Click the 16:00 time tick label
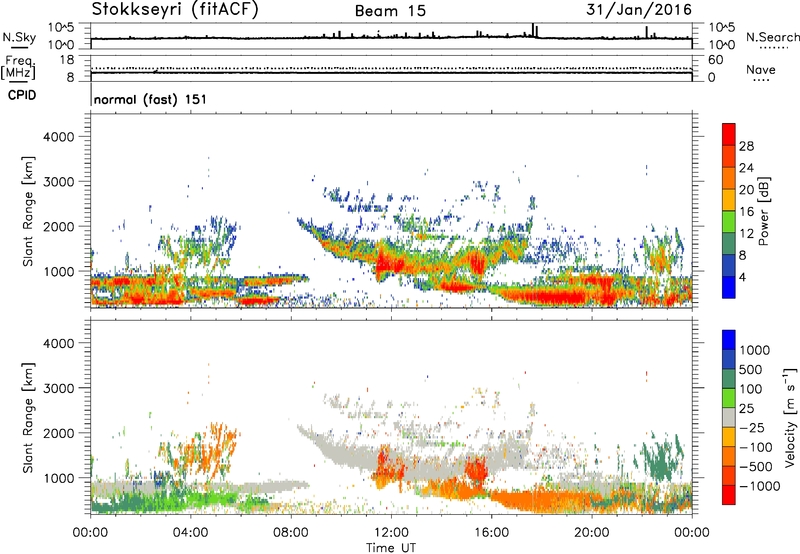Image resolution: width=800 pixels, height=554 pixels. (491, 533)
